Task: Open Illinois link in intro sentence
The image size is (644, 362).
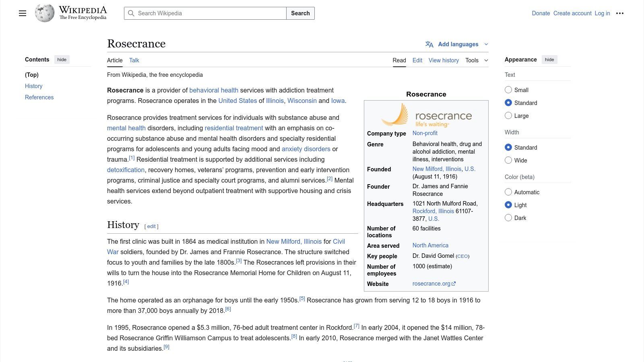Action: tap(275, 101)
